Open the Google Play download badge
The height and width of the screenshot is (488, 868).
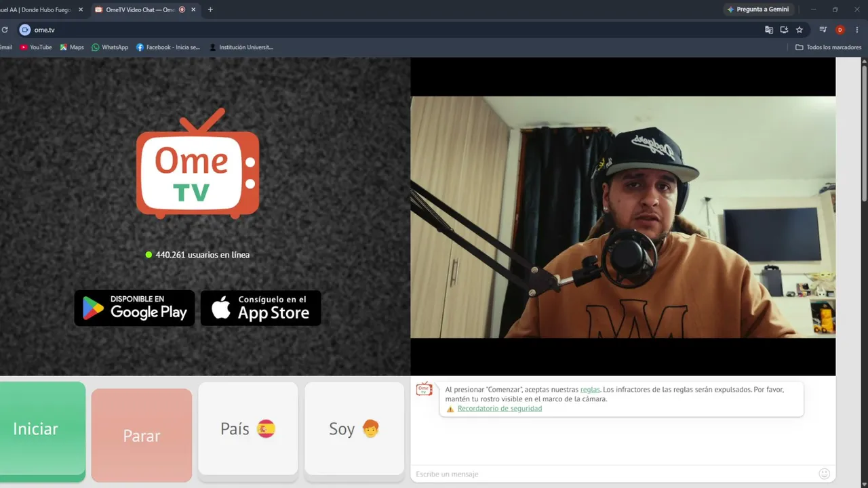(x=134, y=308)
